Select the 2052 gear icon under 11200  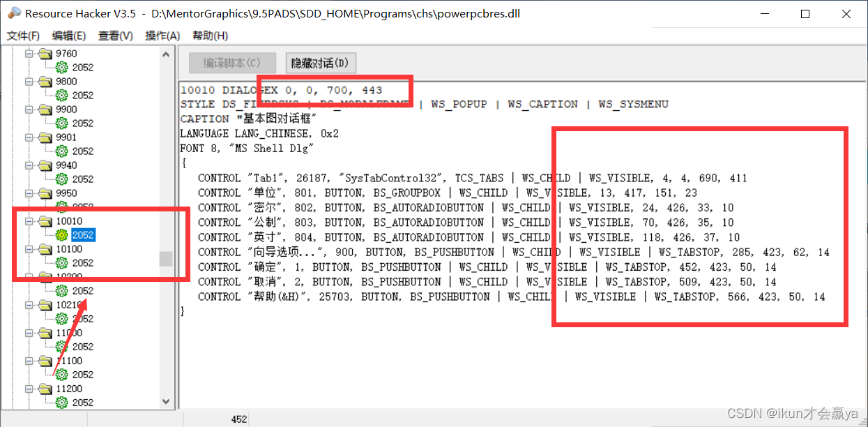[63, 403]
